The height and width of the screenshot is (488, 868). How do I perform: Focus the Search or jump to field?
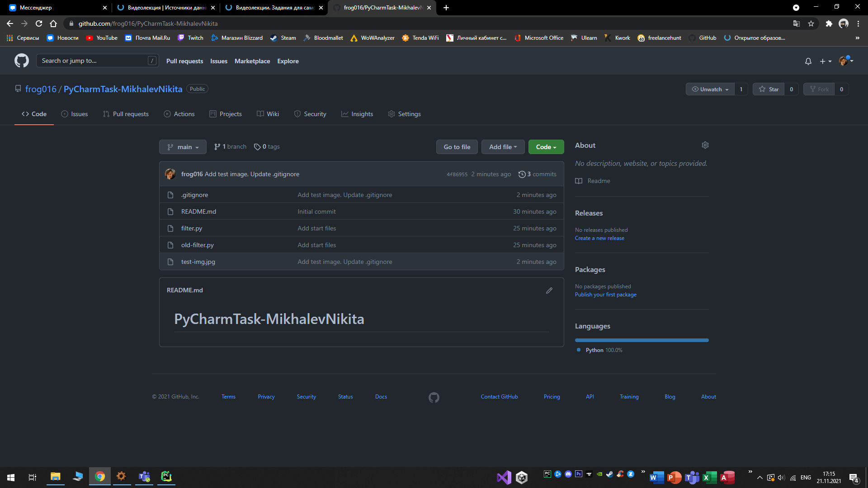(x=97, y=61)
